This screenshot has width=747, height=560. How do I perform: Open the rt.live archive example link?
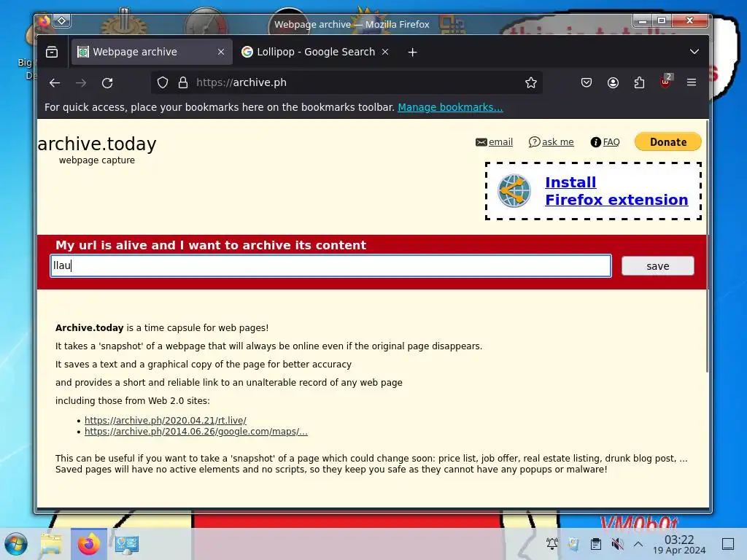166,421
